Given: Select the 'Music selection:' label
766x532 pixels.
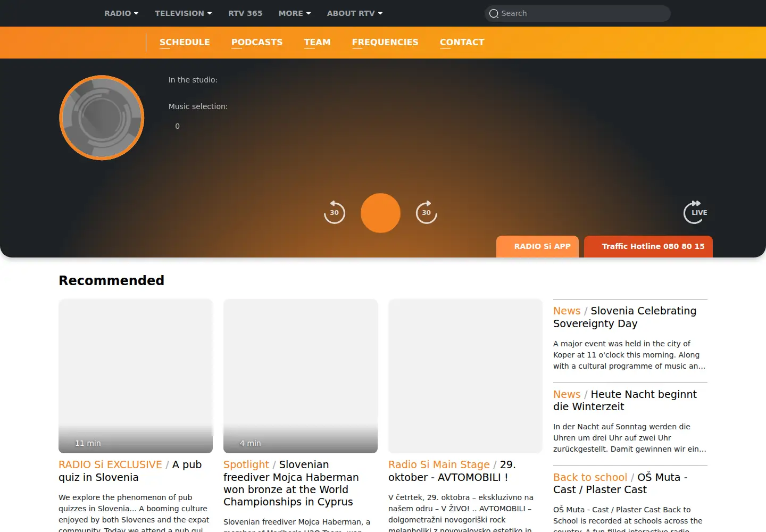Looking at the screenshot, I should tap(198, 106).
